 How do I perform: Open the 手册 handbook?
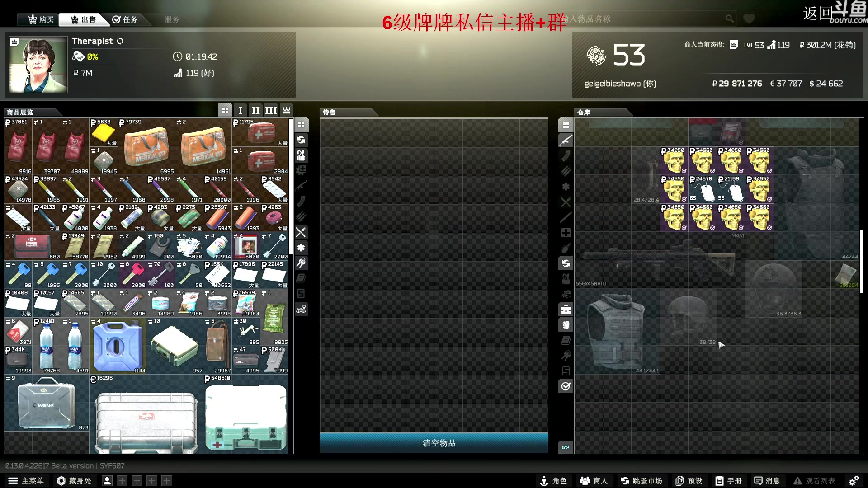pyautogui.click(x=729, y=481)
